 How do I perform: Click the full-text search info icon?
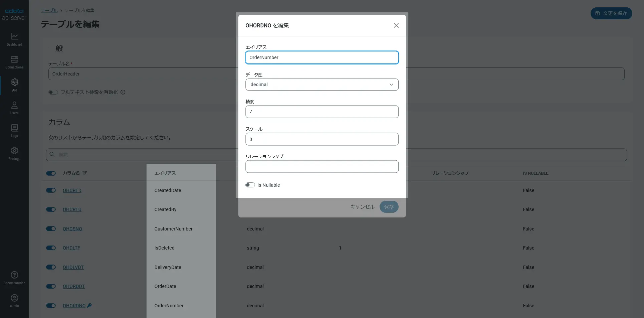coord(123,92)
